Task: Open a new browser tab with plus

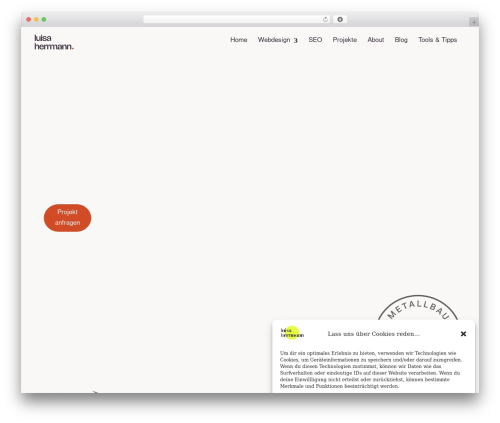Action: (x=474, y=22)
